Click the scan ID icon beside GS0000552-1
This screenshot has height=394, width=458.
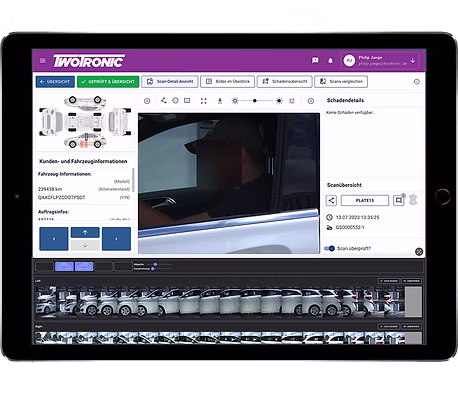[x=329, y=227]
